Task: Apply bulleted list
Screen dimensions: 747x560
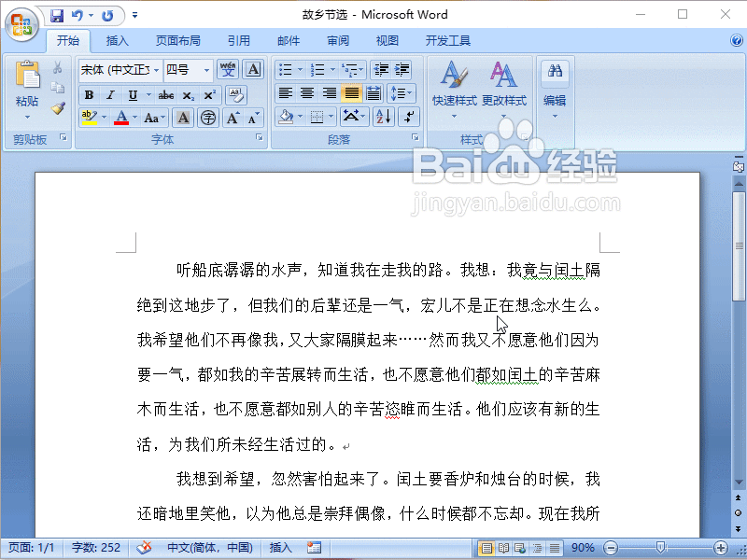Action: (x=286, y=69)
